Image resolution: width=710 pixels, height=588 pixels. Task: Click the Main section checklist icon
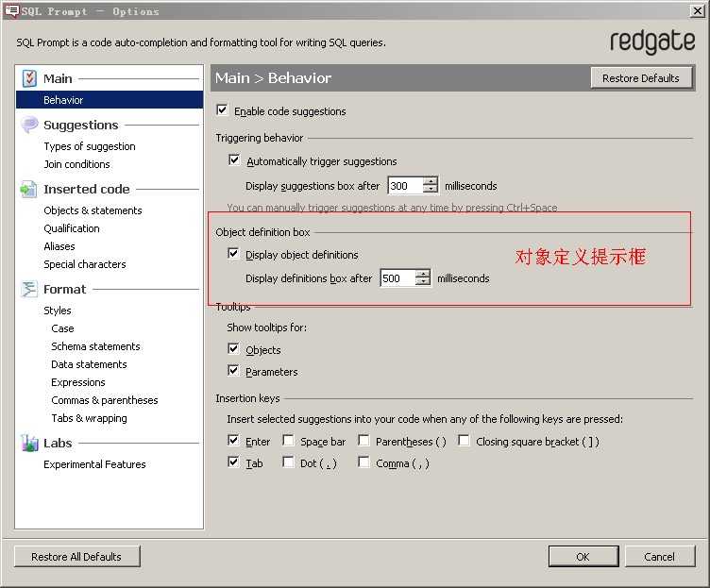pyautogui.click(x=29, y=78)
